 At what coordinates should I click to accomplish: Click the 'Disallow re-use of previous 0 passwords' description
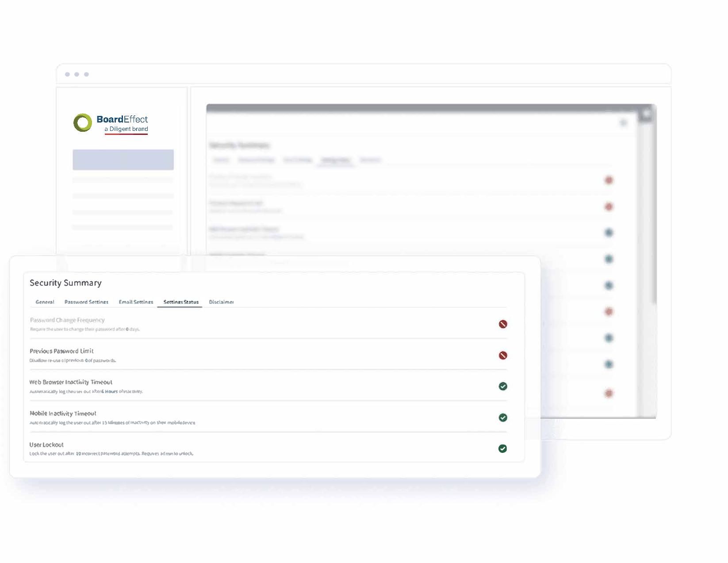[x=73, y=361]
